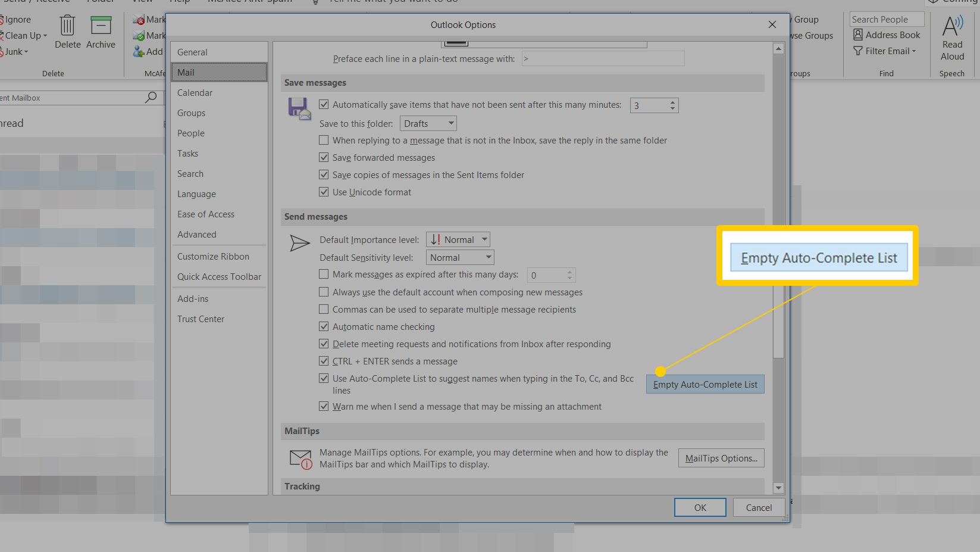This screenshot has height=552, width=980.
Task: Click OK to confirm options
Action: pos(700,507)
